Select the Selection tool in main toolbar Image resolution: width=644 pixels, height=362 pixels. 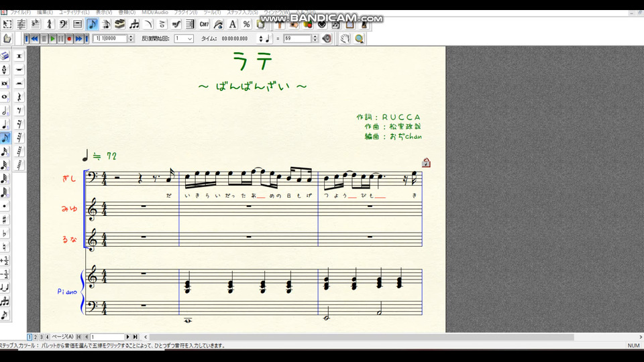point(7,25)
